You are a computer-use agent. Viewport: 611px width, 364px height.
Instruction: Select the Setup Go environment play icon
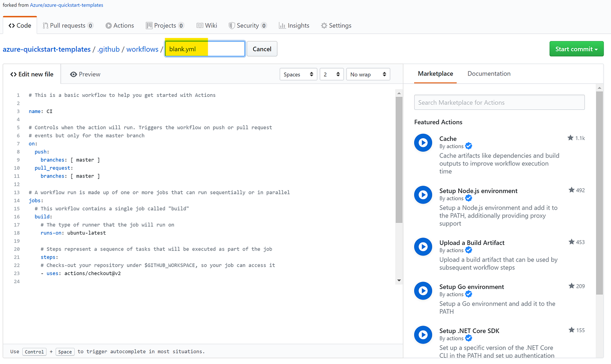[422, 290]
